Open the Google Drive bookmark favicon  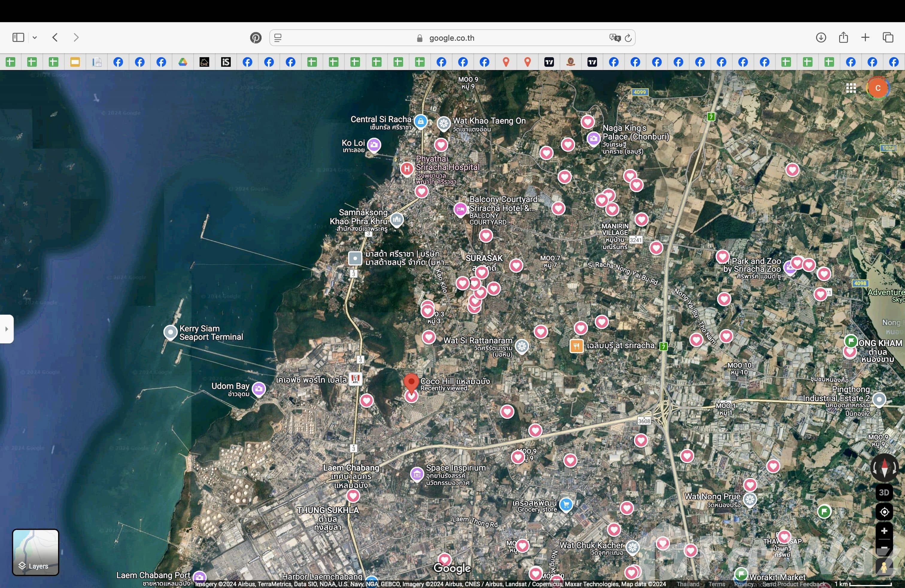point(183,62)
